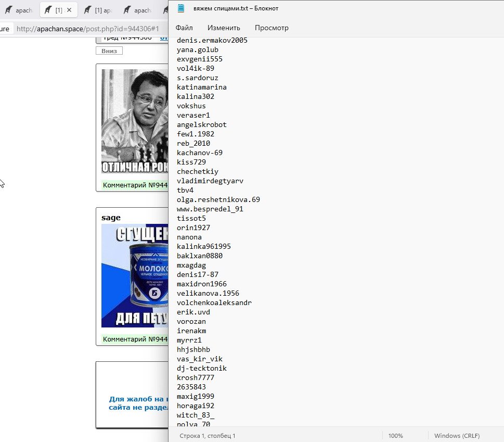Image resolution: width=504 pixels, height=442 pixels.
Task: Click the 100% zoom level in status bar
Action: pos(395,436)
